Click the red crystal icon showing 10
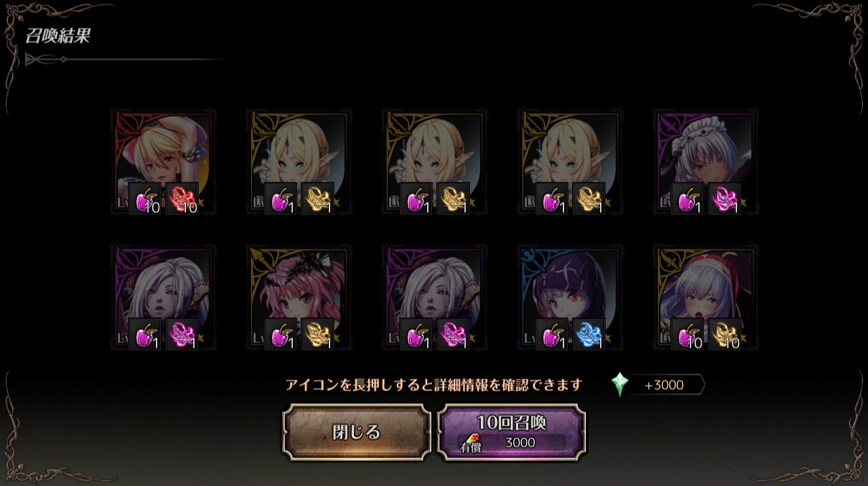The width and height of the screenshot is (868, 486). (182, 199)
